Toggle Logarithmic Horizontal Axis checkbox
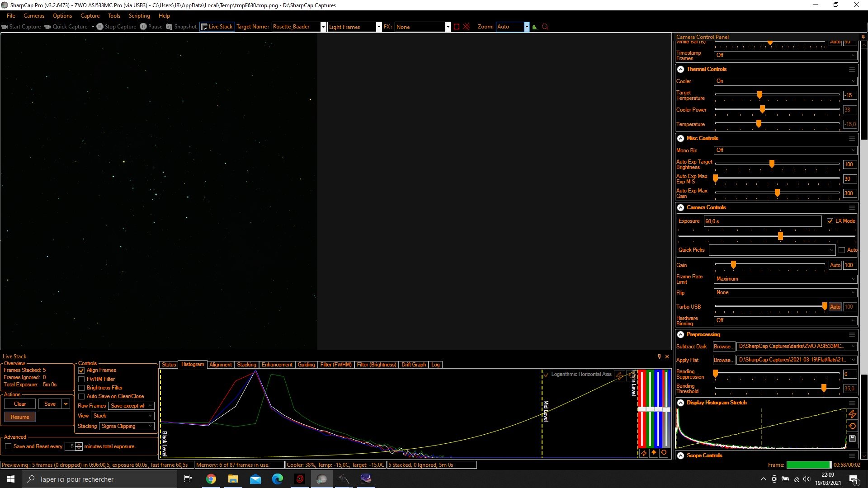The image size is (868, 488). click(x=546, y=375)
